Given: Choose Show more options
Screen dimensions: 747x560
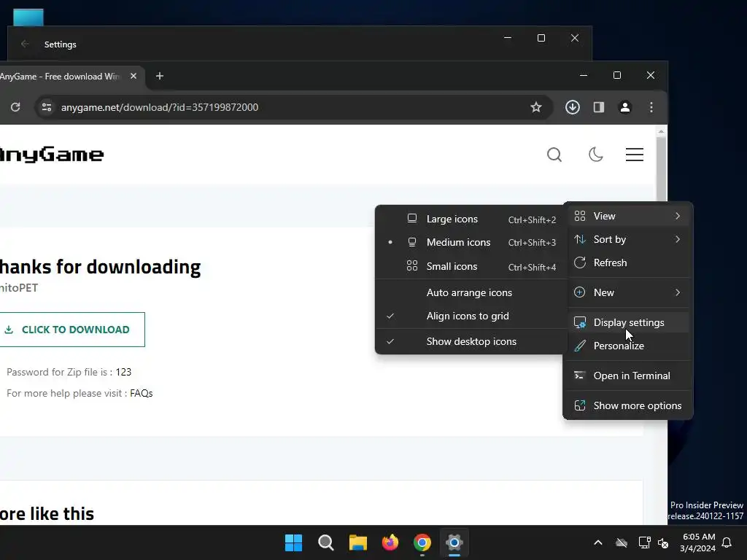Looking at the screenshot, I should pyautogui.click(x=628, y=405).
